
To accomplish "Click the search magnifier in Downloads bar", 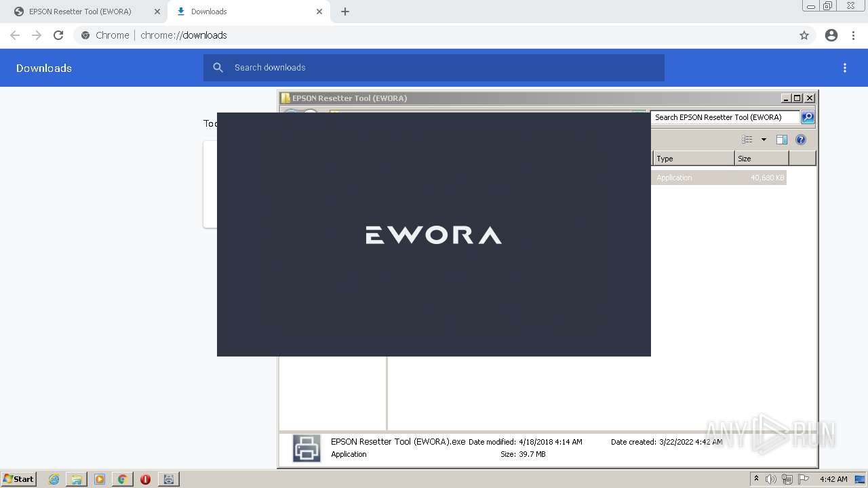I will pyautogui.click(x=218, y=68).
